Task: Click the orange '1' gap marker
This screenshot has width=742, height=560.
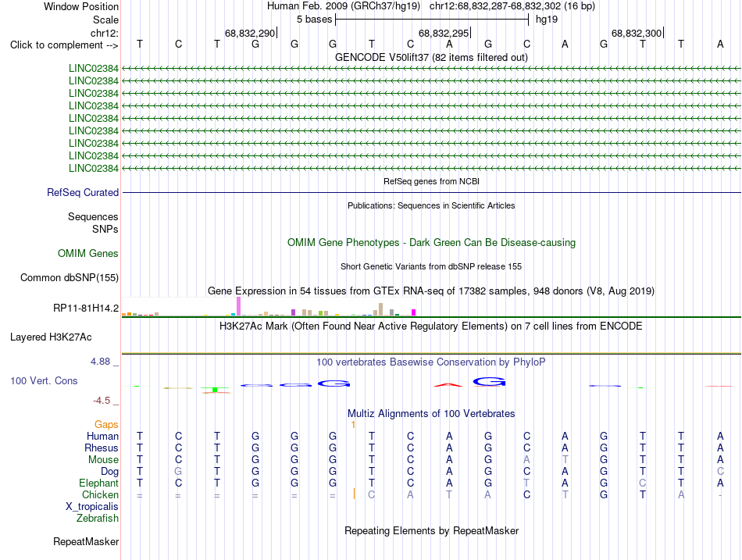Action: click(x=353, y=425)
